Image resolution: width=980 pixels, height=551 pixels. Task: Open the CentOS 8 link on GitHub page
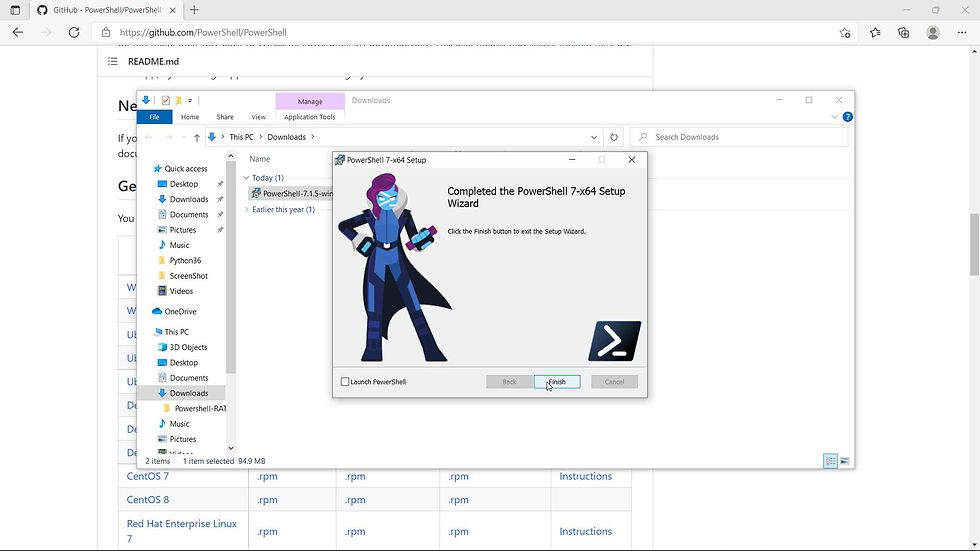(148, 500)
